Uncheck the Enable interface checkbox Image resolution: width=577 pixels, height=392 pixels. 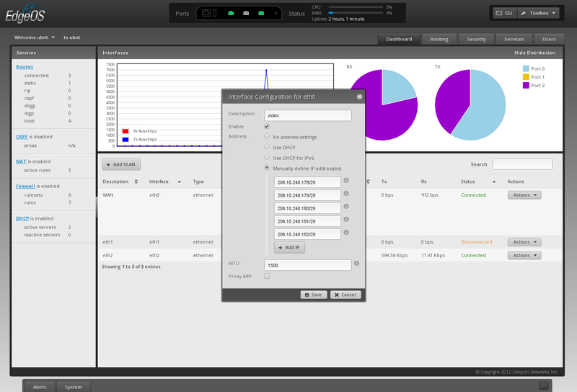tap(267, 126)
